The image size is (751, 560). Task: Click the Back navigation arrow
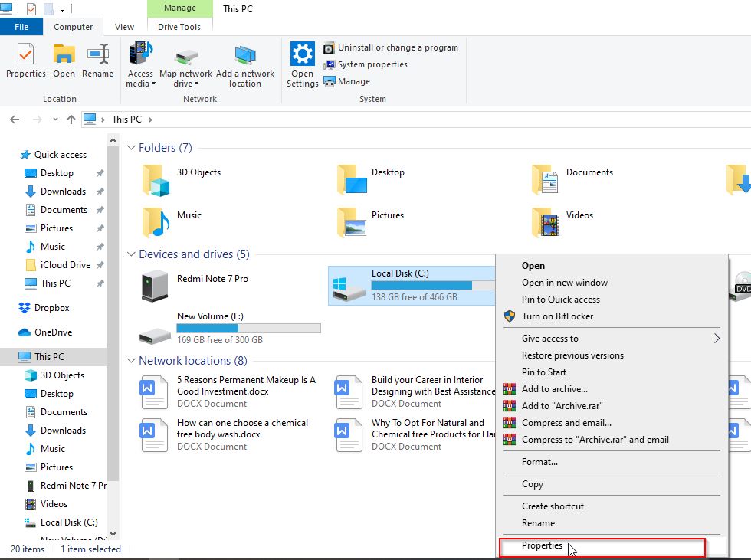[x=14, y=119]
